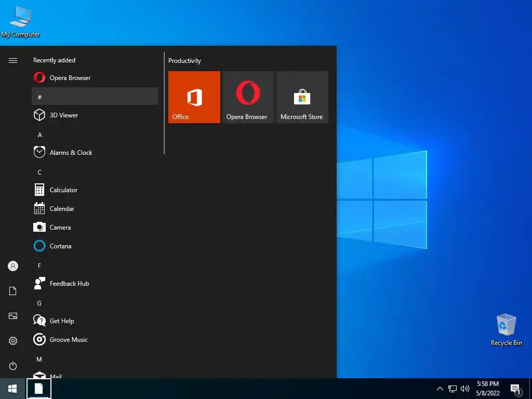Launch Camera app
The width and height of the screenshot is (532, 399).
click(95, 227)
